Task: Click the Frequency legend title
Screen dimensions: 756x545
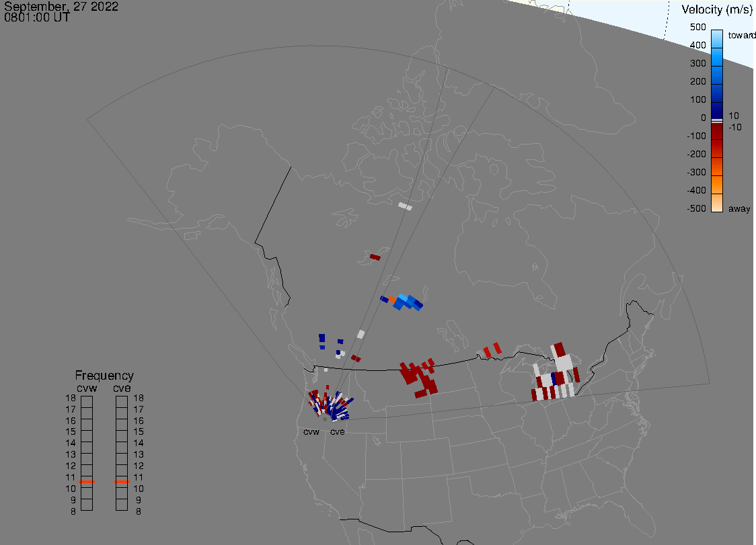Action: tap(104, 376)
